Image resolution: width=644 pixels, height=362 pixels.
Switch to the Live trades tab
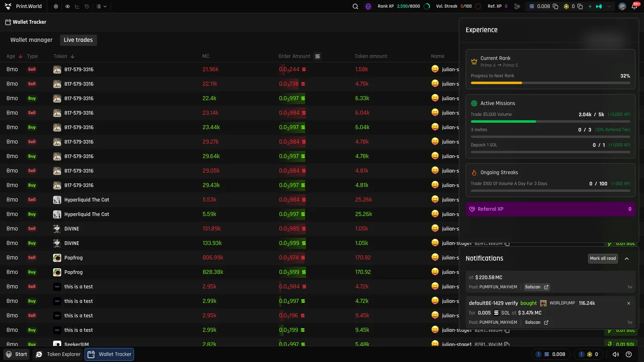pyautogui.click(x=78, y=40)
